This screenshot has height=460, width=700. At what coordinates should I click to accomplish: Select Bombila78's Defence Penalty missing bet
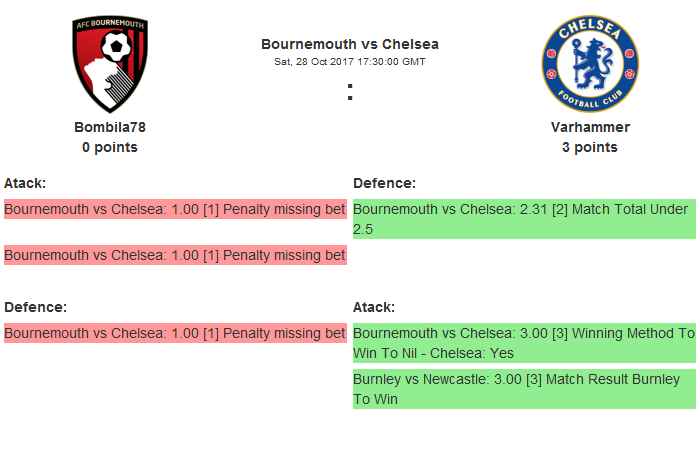click(x=175, y=333)
